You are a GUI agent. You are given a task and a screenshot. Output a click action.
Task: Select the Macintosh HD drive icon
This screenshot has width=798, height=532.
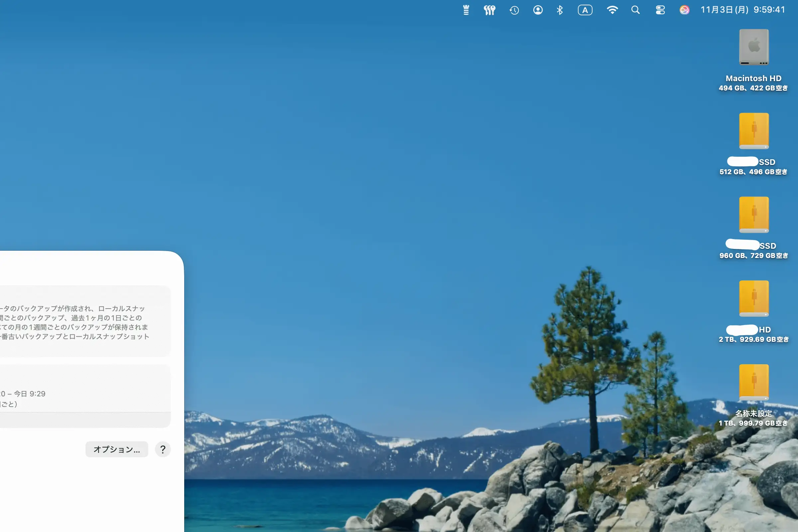point(753,48)
